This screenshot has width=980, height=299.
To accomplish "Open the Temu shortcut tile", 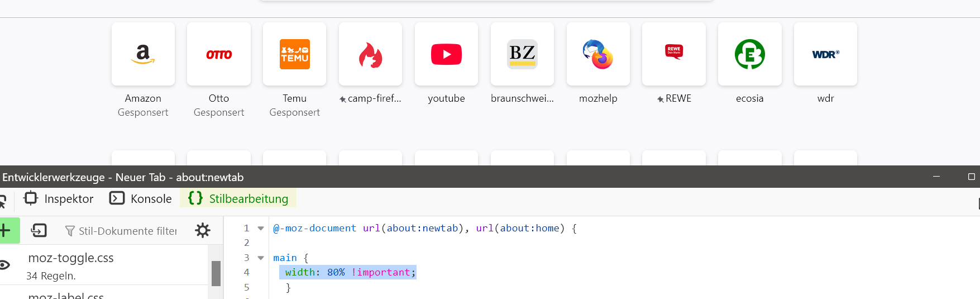I will (x=295, y=54).
